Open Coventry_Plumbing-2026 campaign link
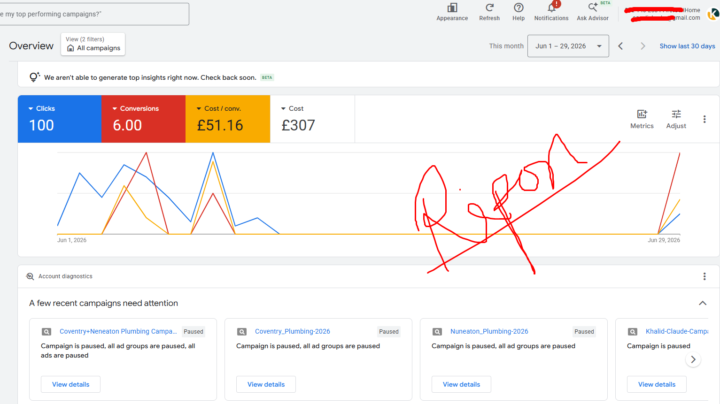This screenshot has height=404, width=720. click(292, 331)
